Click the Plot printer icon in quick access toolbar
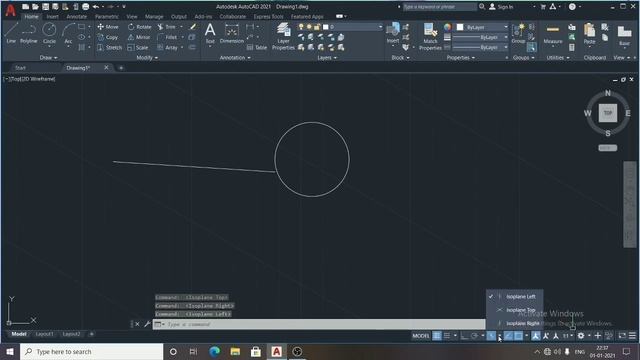Screen dimensions: 640x360 85,7
